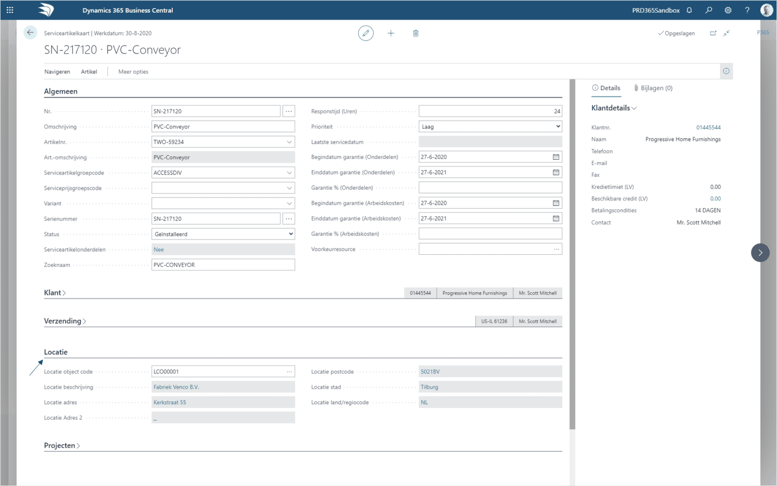
Task: Open Locatie object code lookup ellipsis
Action: 289,372
